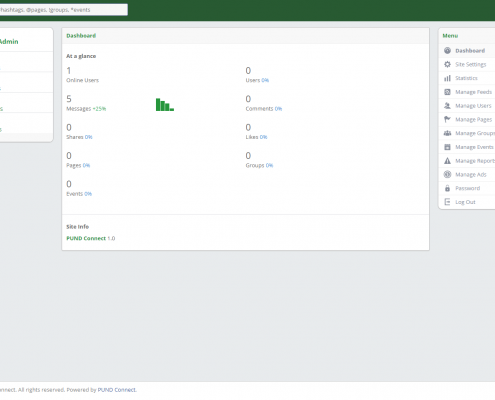Click the Password lock icon
The height and width of the screenshot is (400, 495).
point(447,188)
